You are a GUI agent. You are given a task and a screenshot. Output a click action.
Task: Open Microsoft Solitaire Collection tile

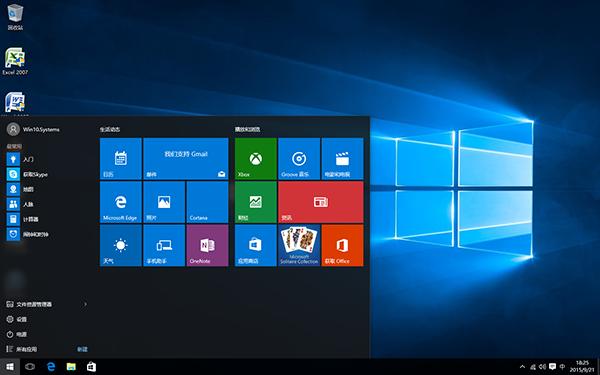click(x=299, y=245)
